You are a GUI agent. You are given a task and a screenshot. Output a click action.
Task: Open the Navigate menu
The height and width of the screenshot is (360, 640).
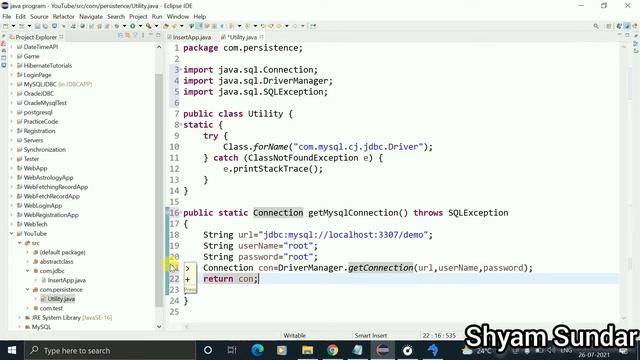click(x=91, y=16)
